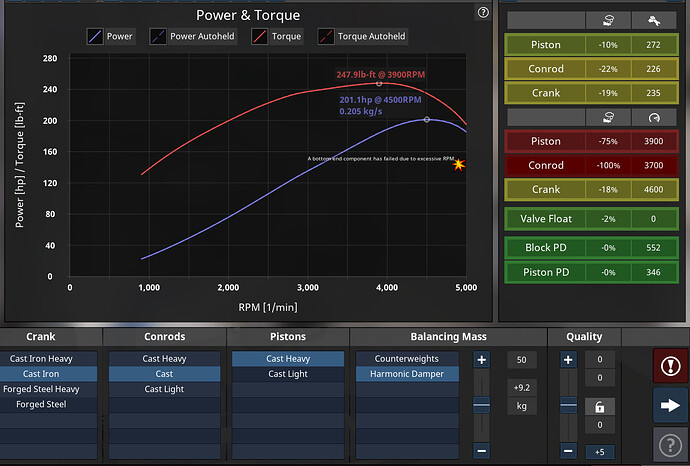Decrease balancing mass with minus button
690x466 pixels.
click(x=481, y=451)
